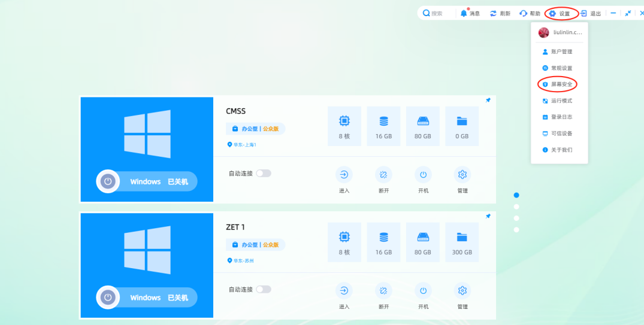The width and height of the screenshot is (644, 325).
Task: Click 断开 disconnect icon for ZET 1
Action: pyautogui.click(x=383, y=290)
